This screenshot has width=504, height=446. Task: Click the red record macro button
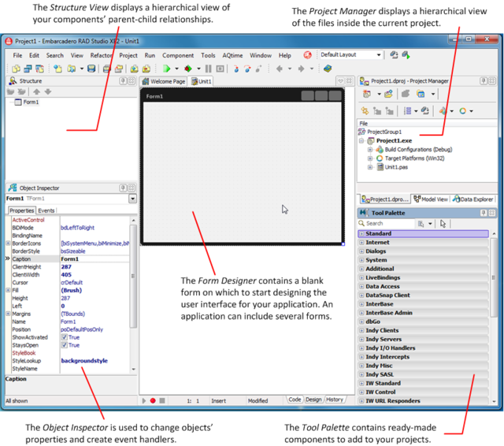tap(153, 400)
